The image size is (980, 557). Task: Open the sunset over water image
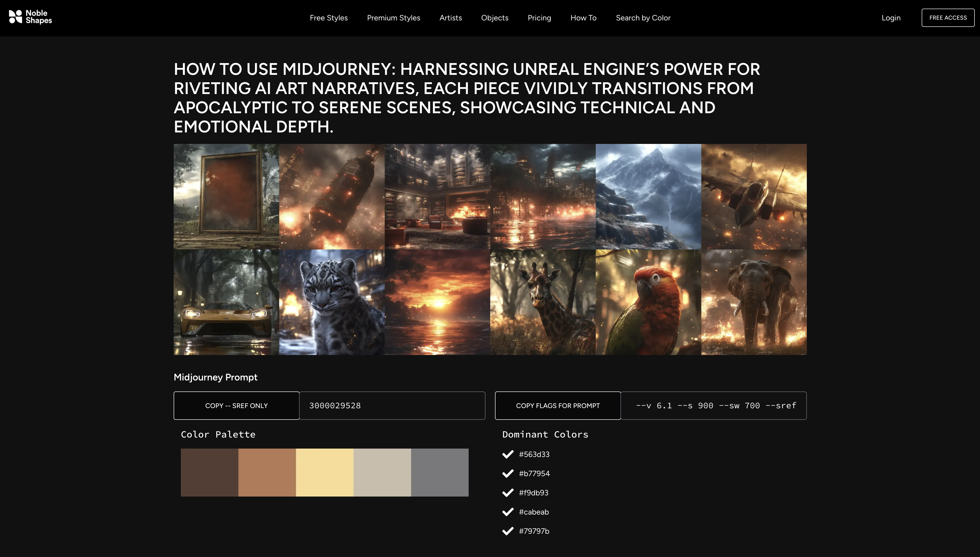coord(438,302)
